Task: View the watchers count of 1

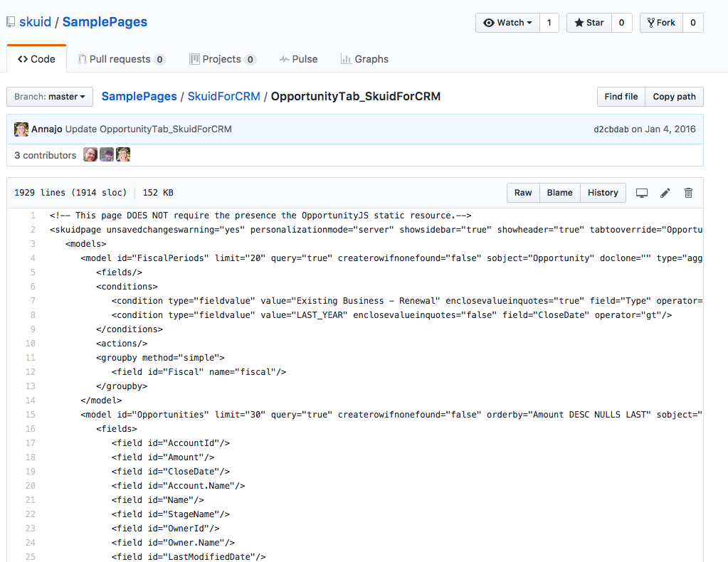Action: (549, 23)
